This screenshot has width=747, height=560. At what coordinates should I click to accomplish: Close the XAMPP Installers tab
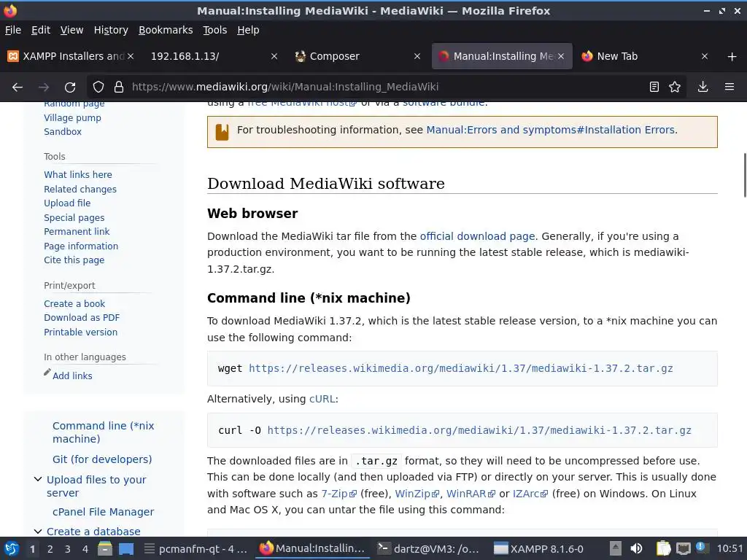tap(131, 56)
